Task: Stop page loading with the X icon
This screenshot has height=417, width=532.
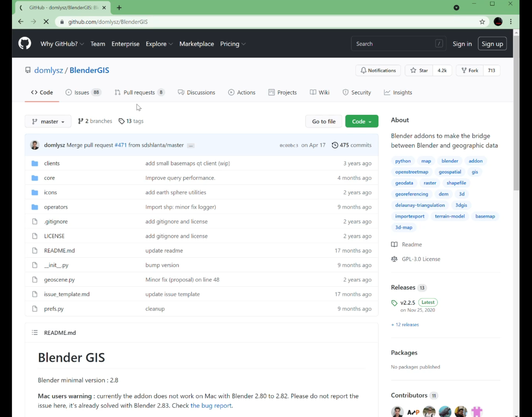Action: pyautogui.click(x=46, y=22)
